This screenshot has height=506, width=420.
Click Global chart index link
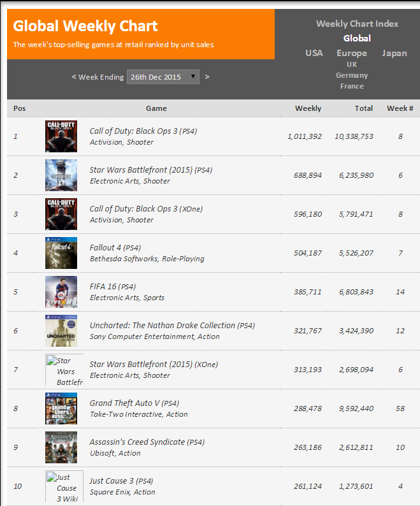(x=357, y=38)
